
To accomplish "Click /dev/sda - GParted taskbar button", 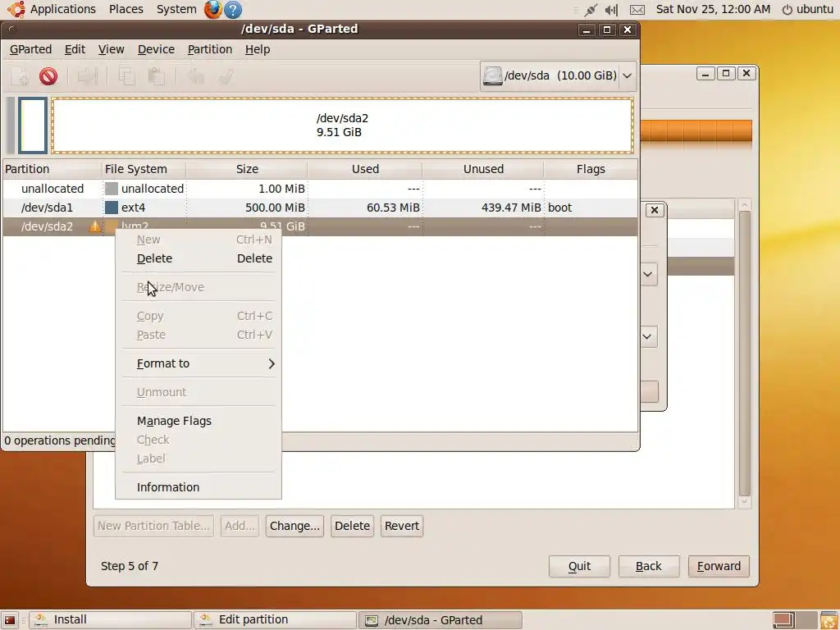I will (x=441, y=620).
